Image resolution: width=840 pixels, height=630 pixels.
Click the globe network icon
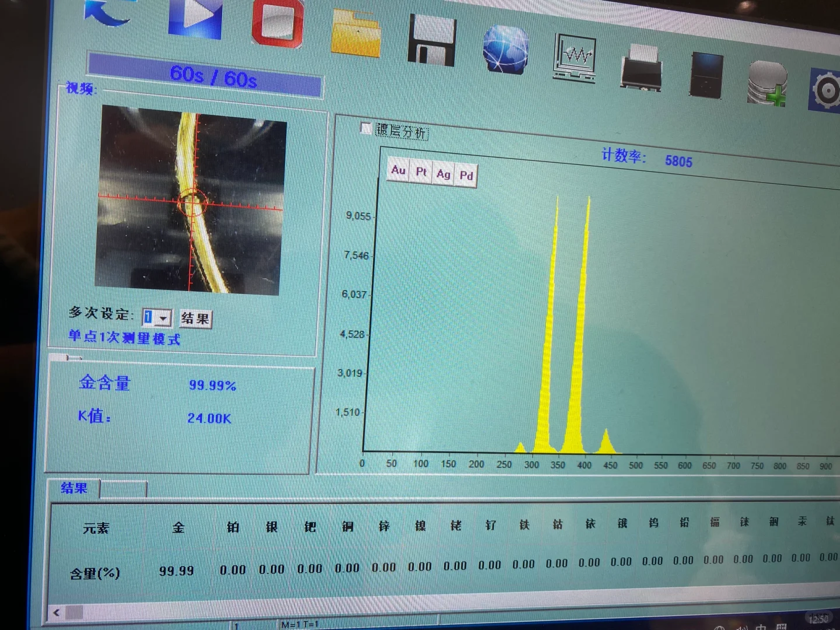(506, 48)
